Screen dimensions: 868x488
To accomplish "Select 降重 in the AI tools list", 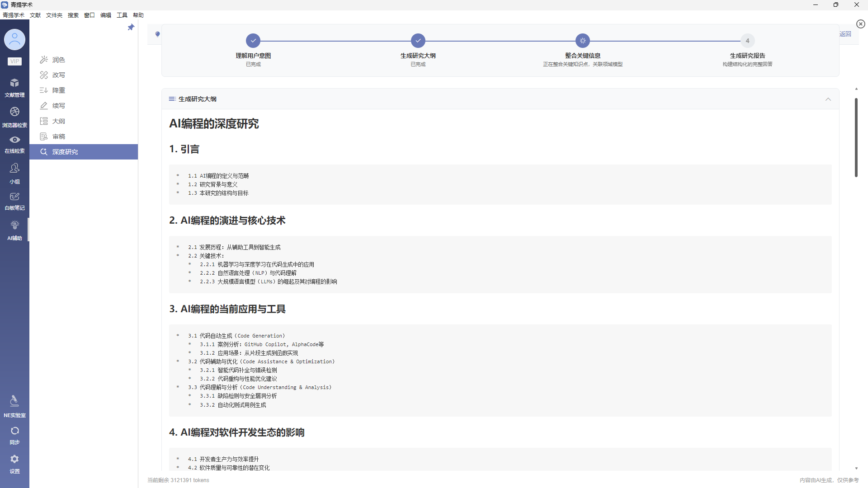I will coord(58,90).
